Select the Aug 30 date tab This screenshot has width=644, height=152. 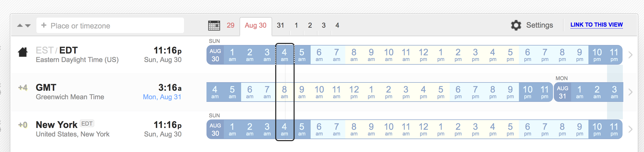(255, 25)
